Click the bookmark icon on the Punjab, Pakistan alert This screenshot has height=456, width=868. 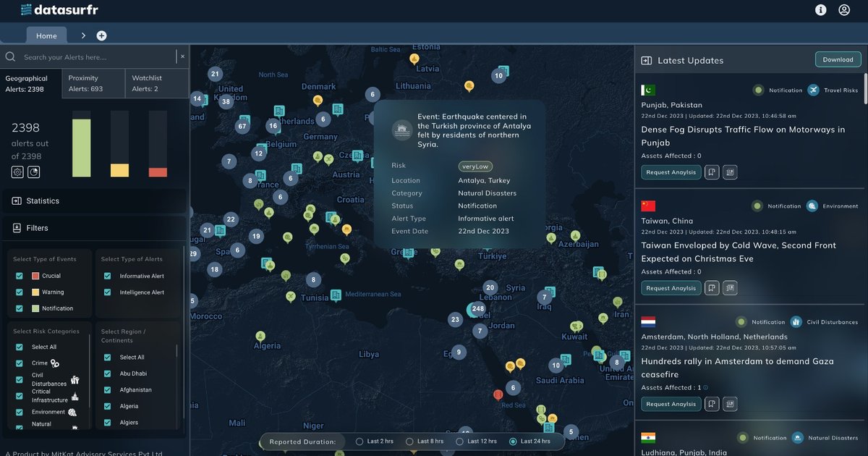point(712,172)
